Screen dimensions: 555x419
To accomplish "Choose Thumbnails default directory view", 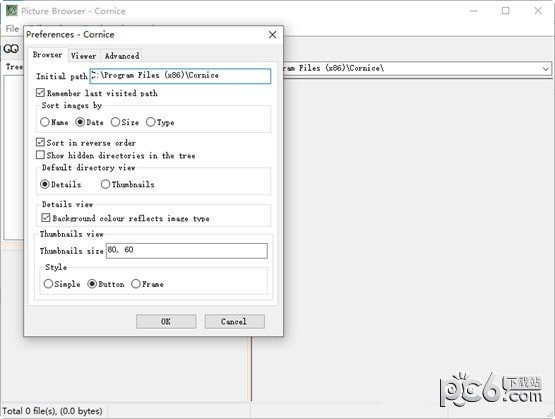I will (x=105, y=184).
